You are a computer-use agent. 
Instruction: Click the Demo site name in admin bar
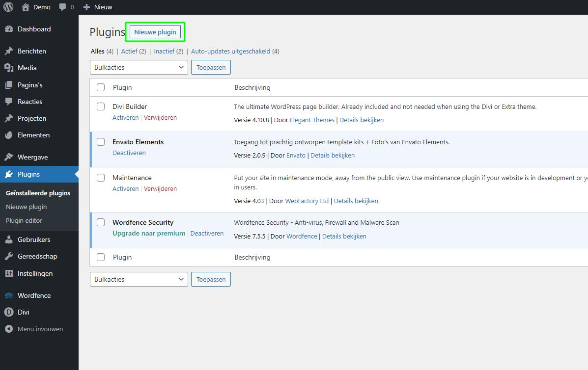(42, 7)
